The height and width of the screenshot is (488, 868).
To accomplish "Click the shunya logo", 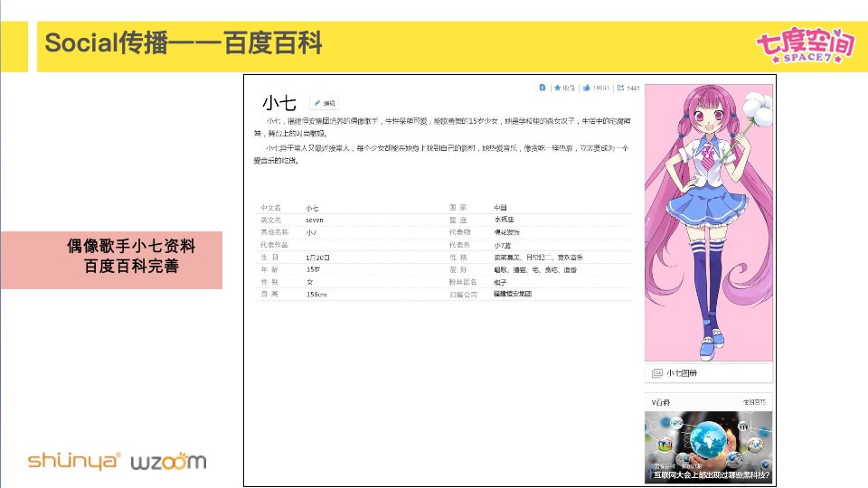I will click(x=73, y=460).
